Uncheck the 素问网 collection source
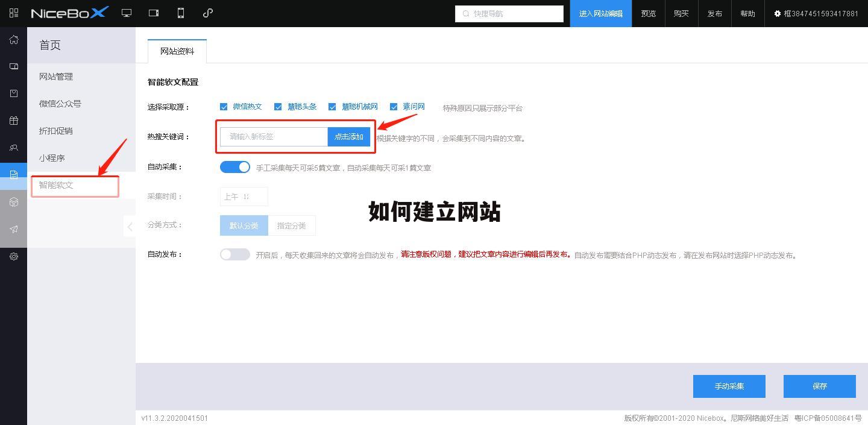This screenshot has height=425, width=868. [394, 106]
